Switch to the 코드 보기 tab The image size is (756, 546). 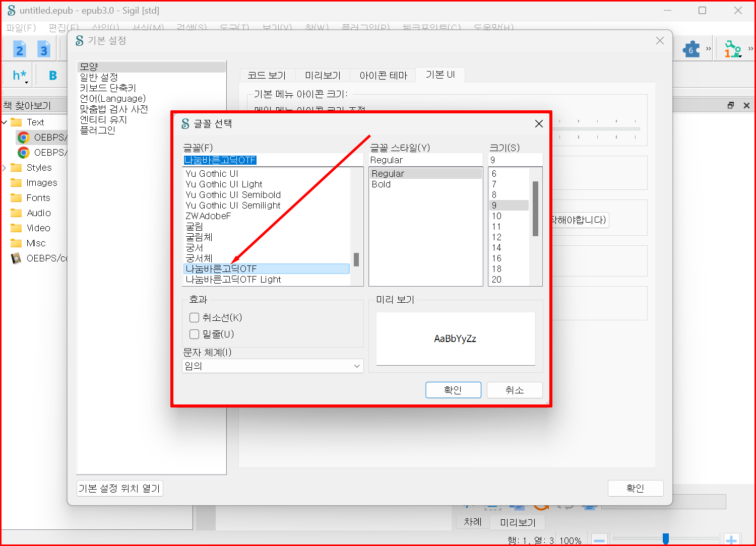tap(267, 76)
